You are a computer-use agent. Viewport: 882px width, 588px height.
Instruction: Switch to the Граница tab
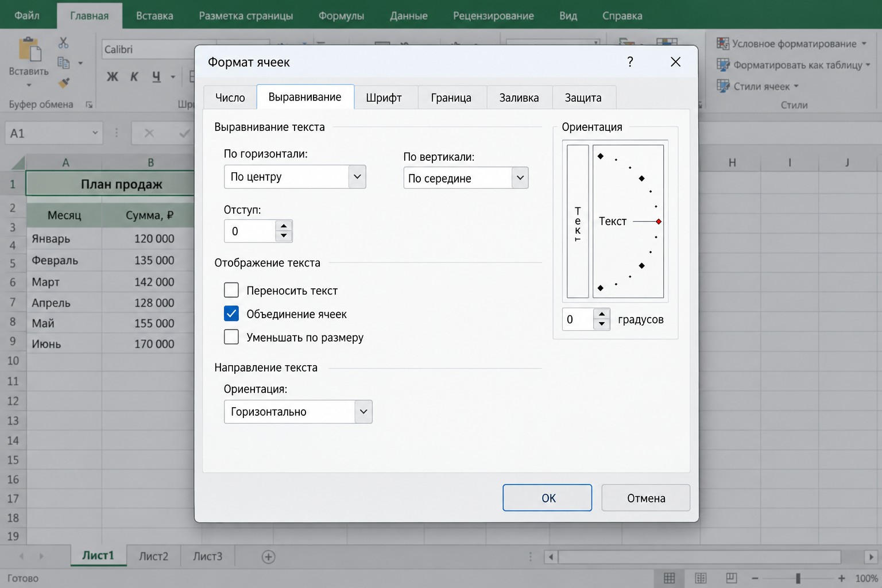451,98
